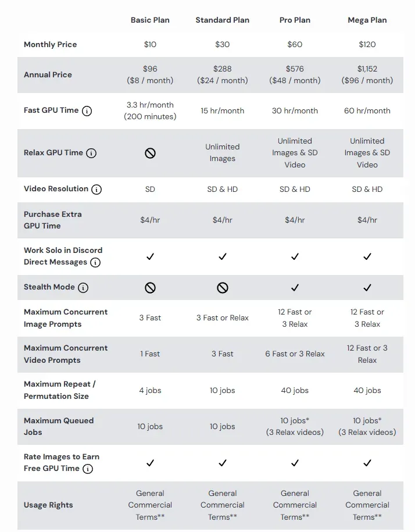Click the Basic Plan Work Solo checkmark
The height and width of the screenshot is (532, 415).
(x=150, y=256)
